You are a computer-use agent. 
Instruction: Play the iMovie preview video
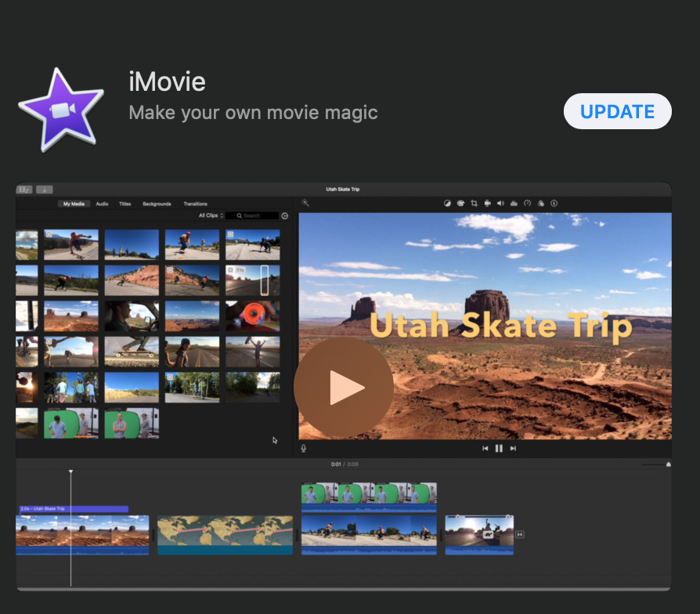(x=344, y=387)
